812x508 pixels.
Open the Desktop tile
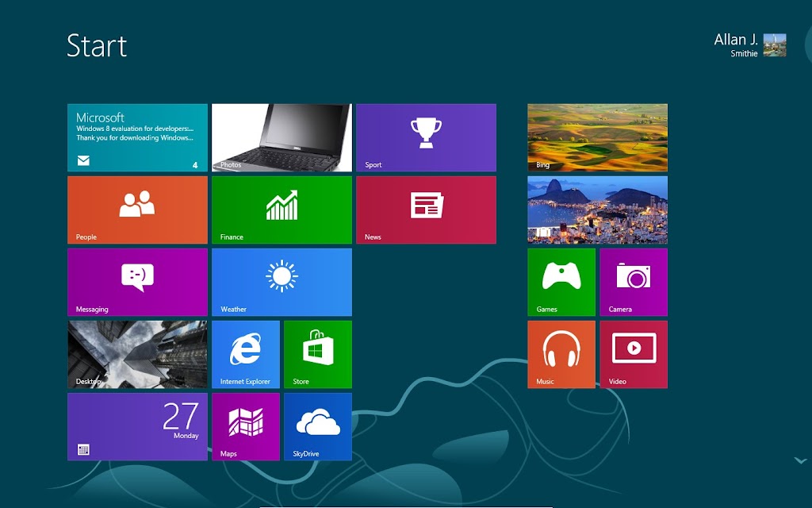tap(137, 355)
